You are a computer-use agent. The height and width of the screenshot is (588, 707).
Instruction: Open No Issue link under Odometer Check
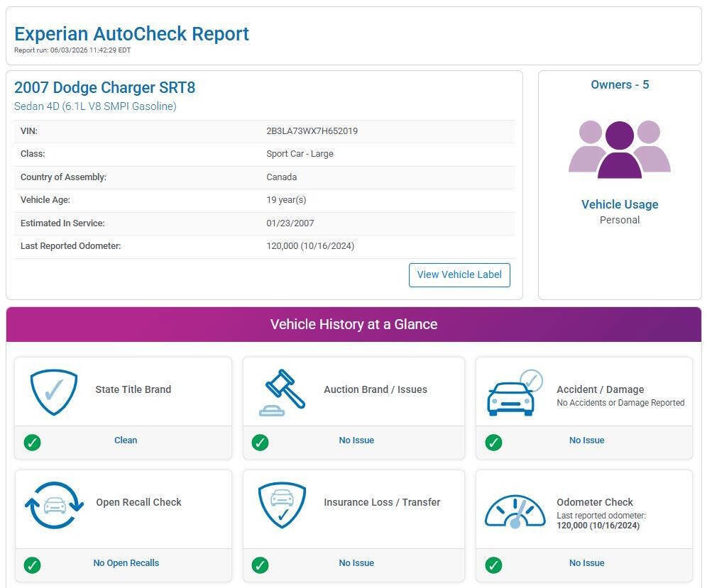586,562
